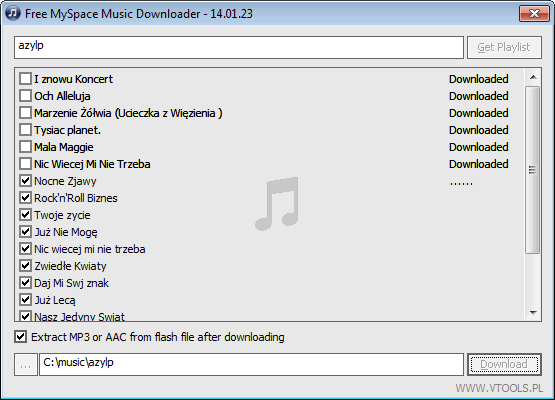Click the scrollbar up arrow of the playlist

[x=533, y=77]
